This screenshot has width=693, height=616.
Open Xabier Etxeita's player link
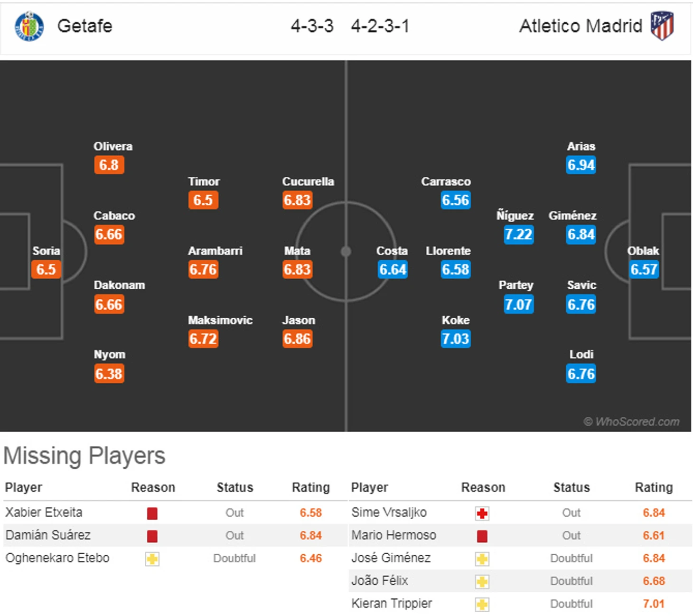pyautogui.click(x=44, y=512)
